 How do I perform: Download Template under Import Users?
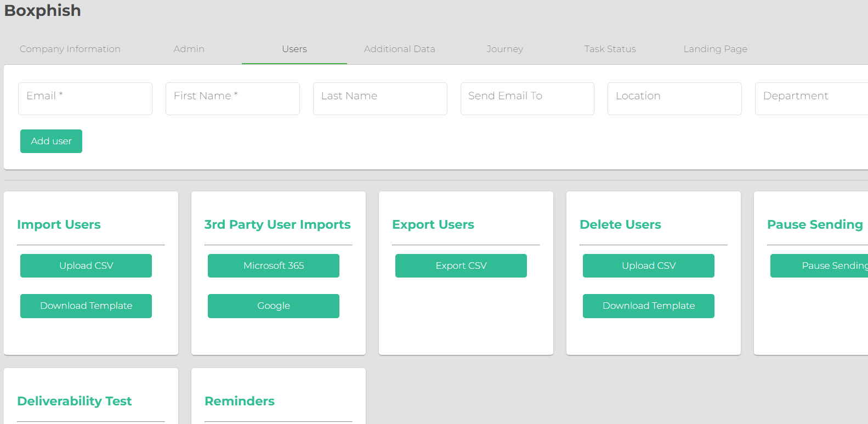click(x=86, y=306)
